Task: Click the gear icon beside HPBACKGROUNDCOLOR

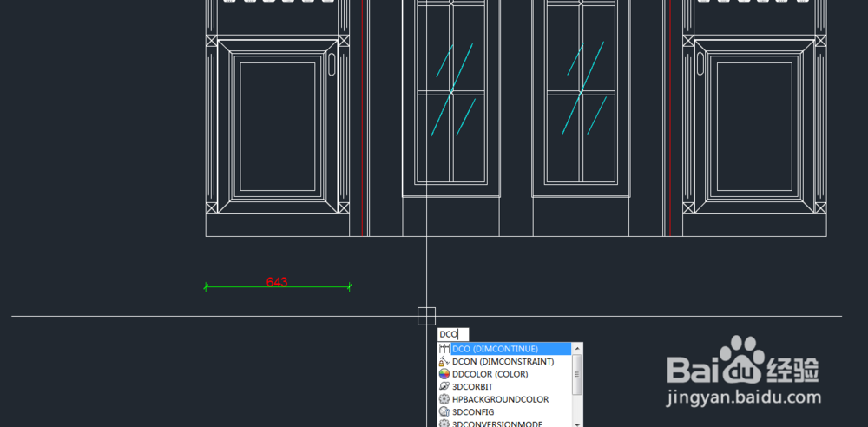Action: (x=444, y=400)
